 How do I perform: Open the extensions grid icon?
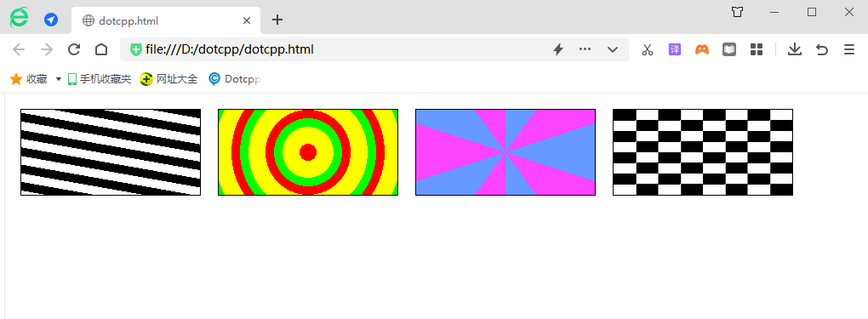pos(757,49)
